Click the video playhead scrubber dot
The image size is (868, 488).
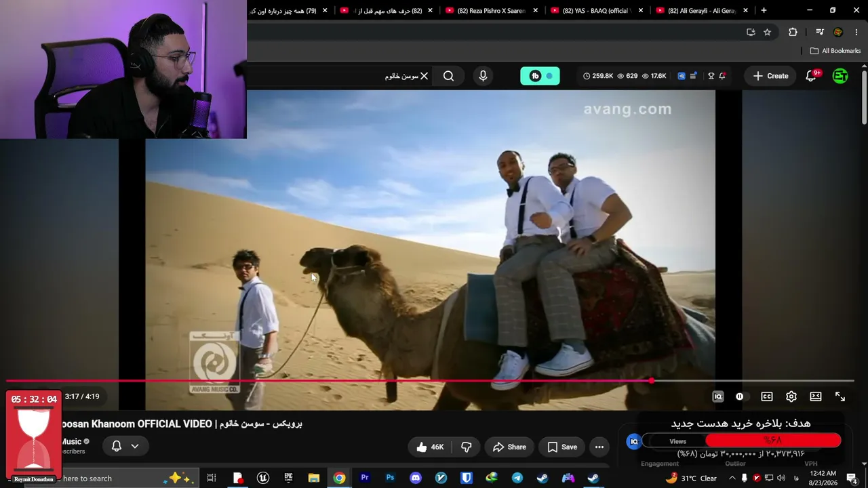[x=651, y=381]
